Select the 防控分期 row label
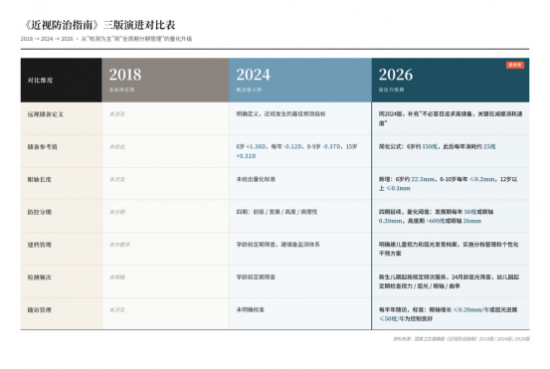Viewport: 550px width, 369px height. [39, 212]
